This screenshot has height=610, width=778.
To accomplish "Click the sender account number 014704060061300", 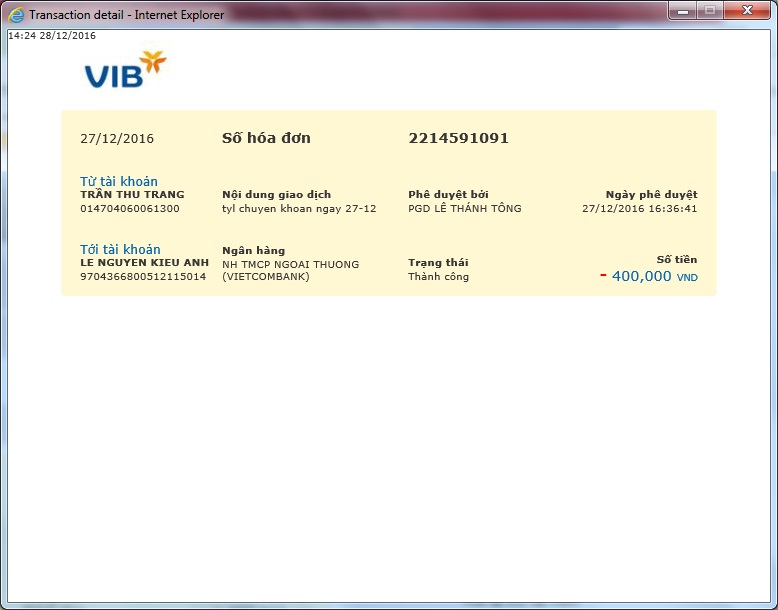I will [x=130, y=209].
